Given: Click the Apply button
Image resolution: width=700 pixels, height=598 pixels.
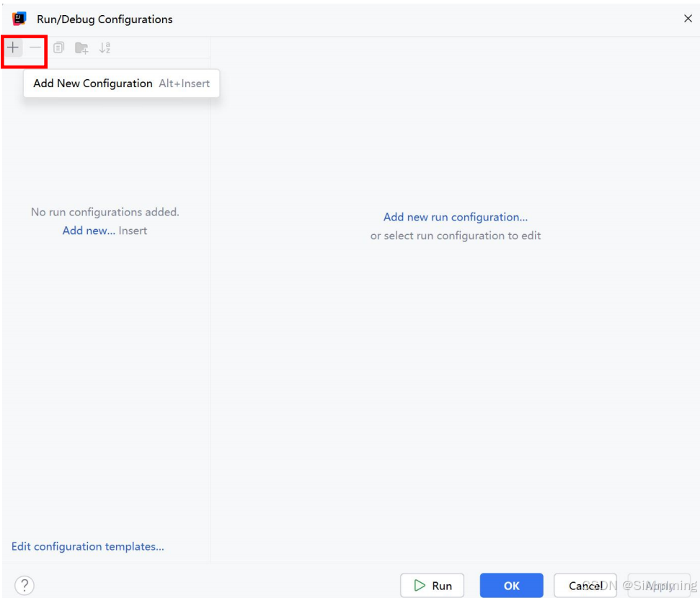Looking at the screenshot, I should [x=659, y=586].
